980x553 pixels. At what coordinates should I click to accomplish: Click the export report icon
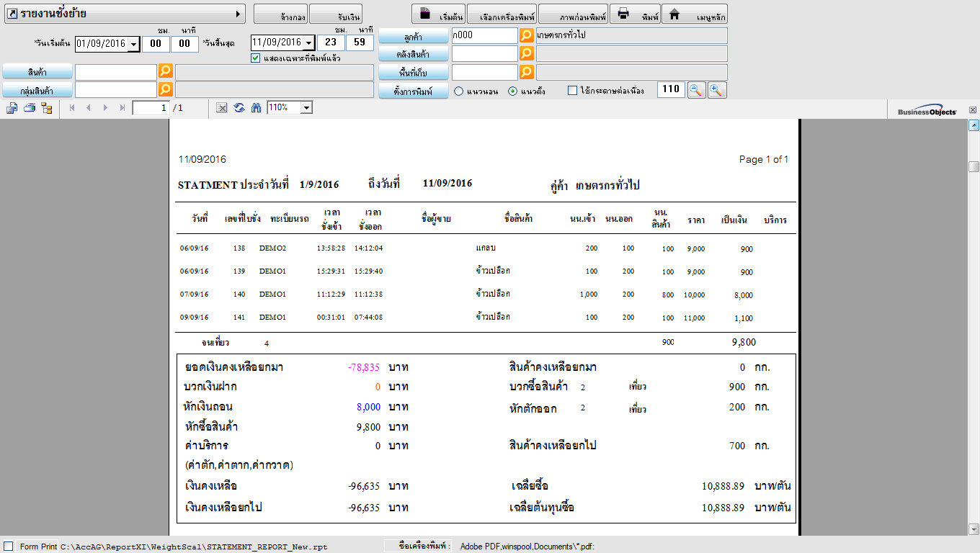[12, 108]
